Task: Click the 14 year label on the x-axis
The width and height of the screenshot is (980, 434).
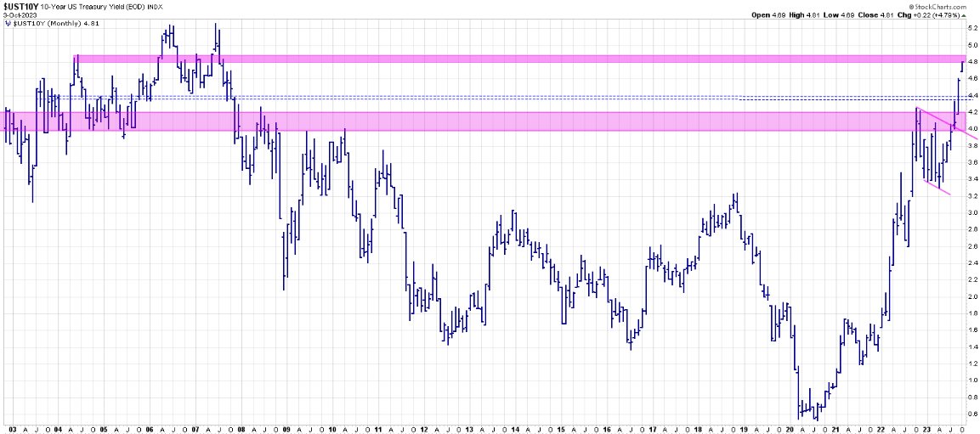Action: tap(516, 429)
